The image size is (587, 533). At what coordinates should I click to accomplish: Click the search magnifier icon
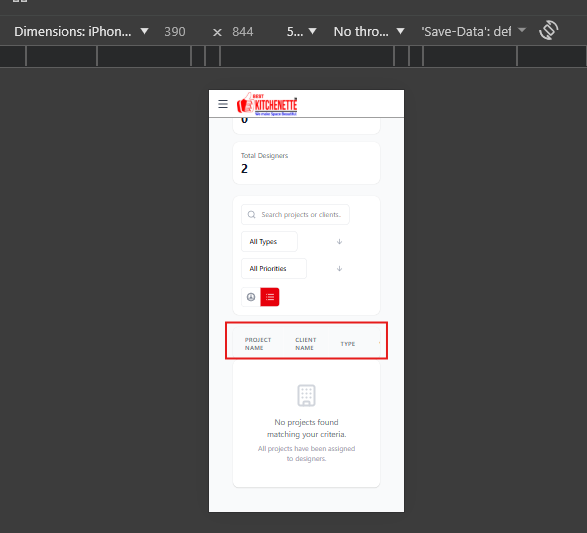point(252,214)
